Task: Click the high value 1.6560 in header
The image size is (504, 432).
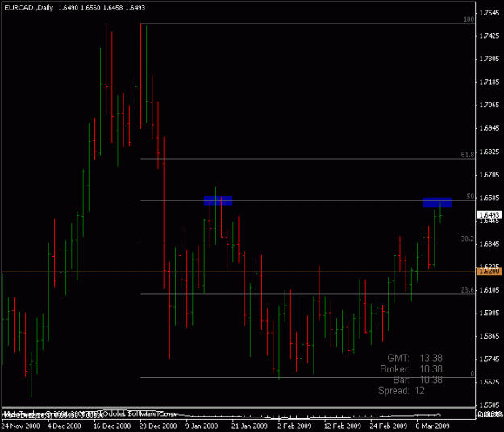Action: coord(90,8)
